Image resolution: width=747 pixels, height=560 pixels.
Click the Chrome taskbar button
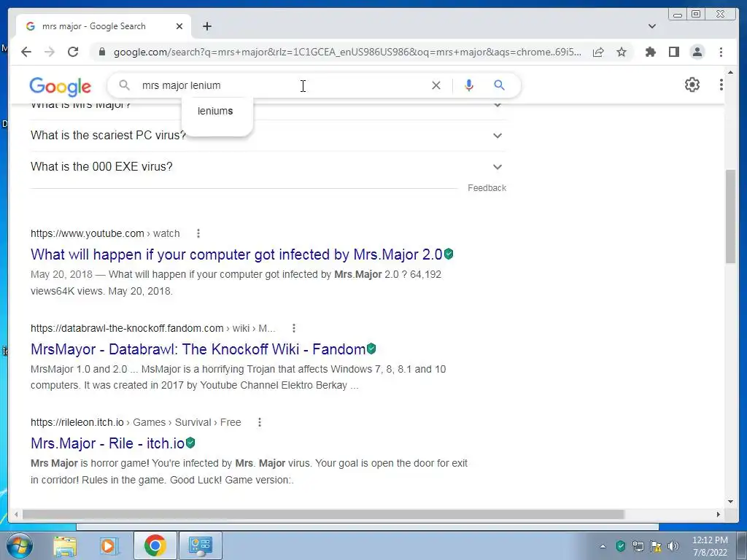(155, 545)
